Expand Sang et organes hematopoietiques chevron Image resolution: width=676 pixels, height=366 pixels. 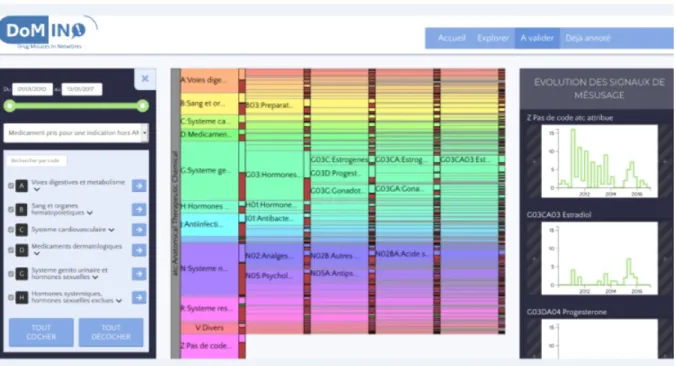(x=90, y=213)
